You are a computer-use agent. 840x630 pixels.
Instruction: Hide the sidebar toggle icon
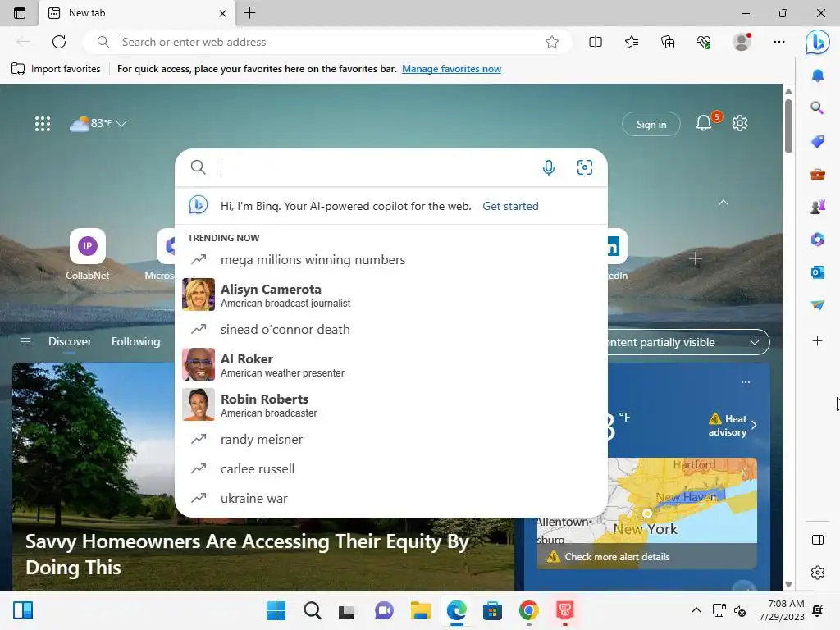pos(818,540)
